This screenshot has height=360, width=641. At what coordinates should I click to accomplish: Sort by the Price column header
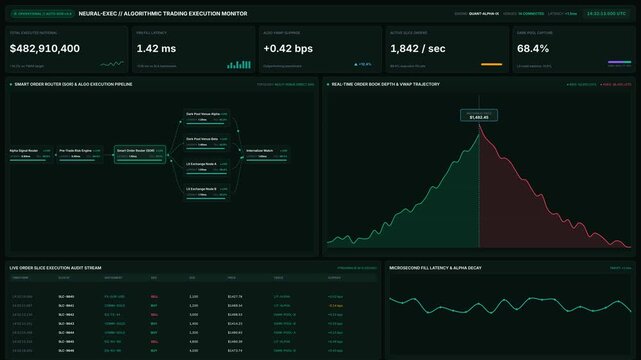click(x=231, y=278)
